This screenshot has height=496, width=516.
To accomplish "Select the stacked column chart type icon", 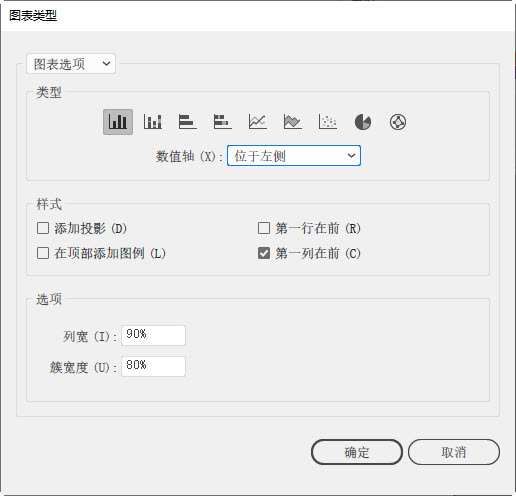I will 153,122.
